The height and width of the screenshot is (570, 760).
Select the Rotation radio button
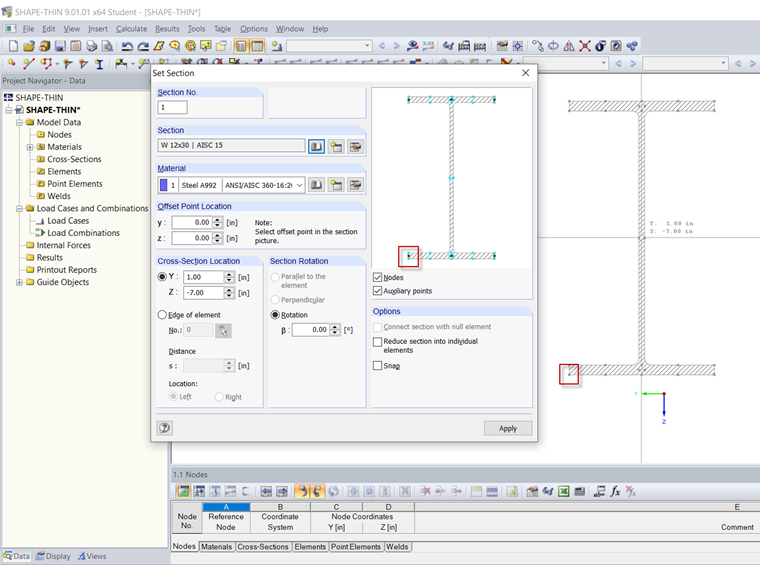pos(275,315)
